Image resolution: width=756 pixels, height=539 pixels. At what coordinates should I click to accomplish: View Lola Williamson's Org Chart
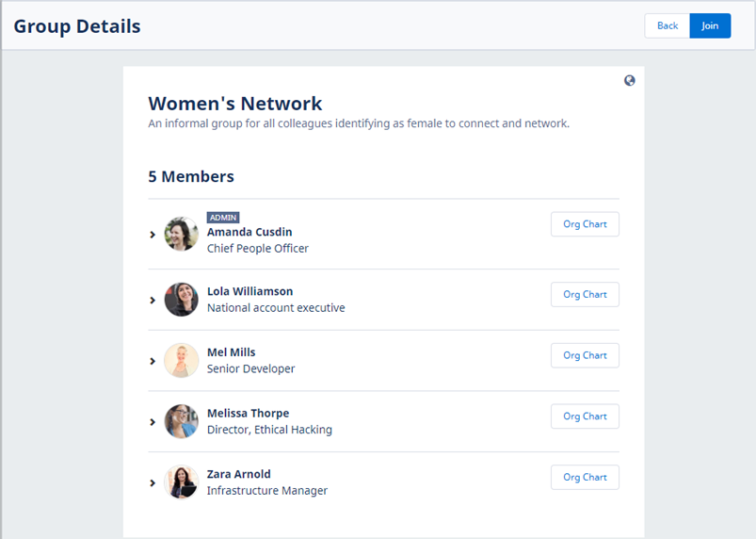click(x=585, y=294)
